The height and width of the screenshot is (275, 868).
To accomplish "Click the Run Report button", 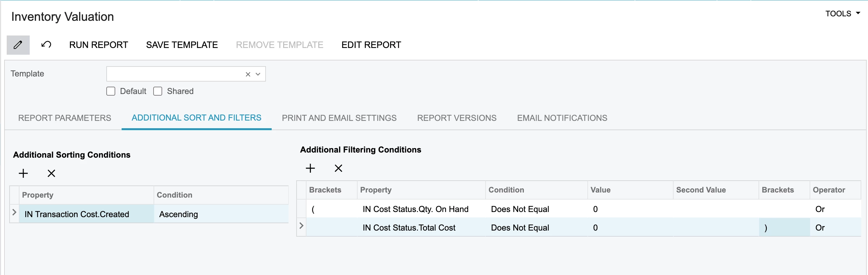I will 98,45.
